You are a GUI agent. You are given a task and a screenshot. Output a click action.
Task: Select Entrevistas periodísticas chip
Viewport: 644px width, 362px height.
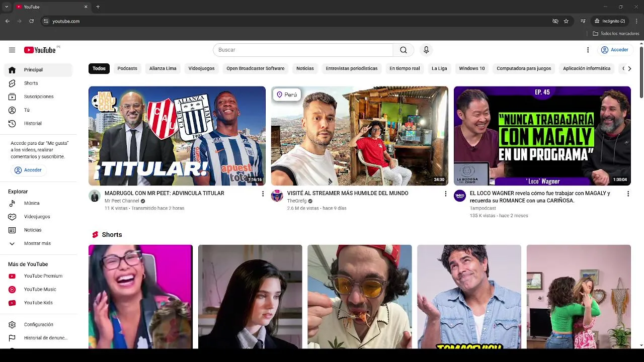click(x=351, y=68)
